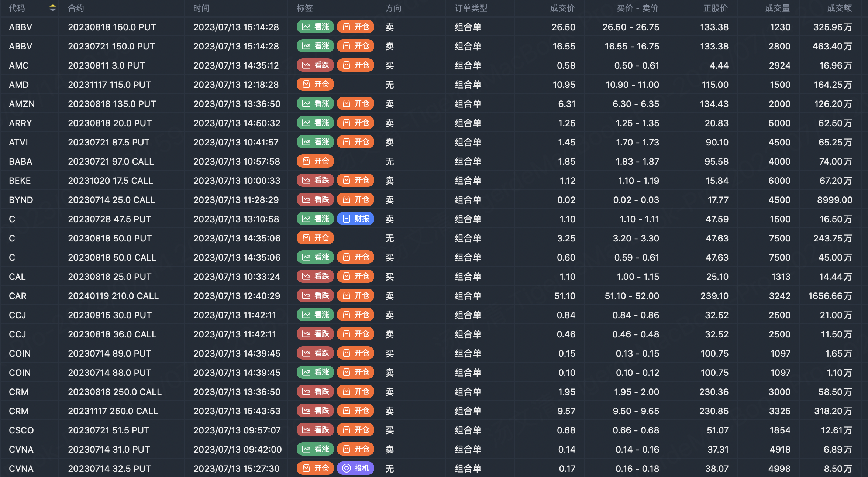Sort by the 时间 column header
Viewport: 868px width, 477px height.
(x=201, y=8)
